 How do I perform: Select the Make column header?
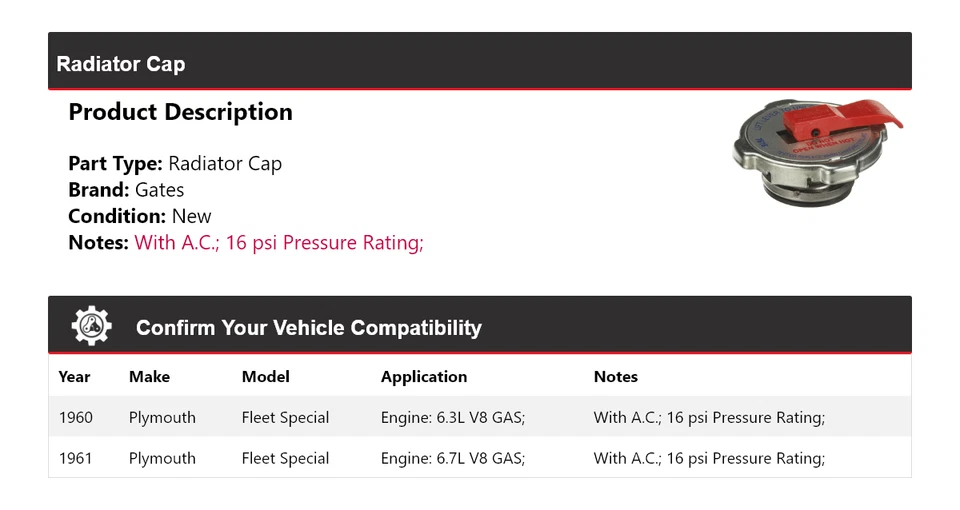pyautogui.click(x=149, y=377)
